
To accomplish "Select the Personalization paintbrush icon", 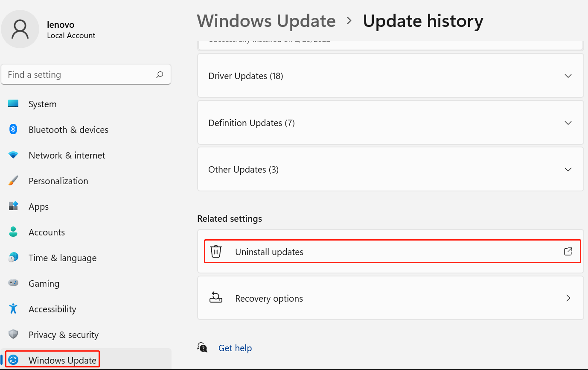I will pos(13,181).
